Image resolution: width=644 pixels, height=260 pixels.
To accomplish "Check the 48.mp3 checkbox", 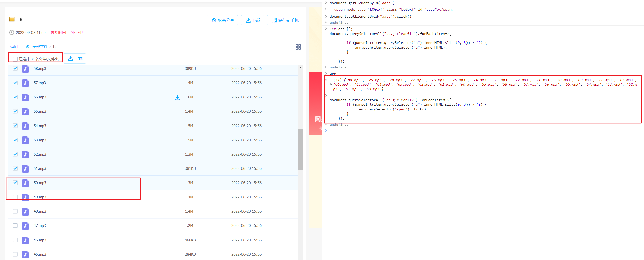I will point(15,211).
